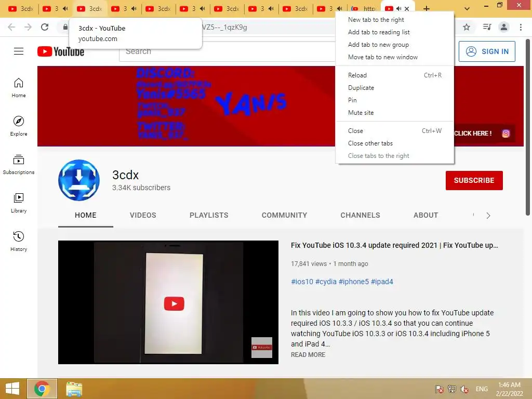
Task: Open the #cydia hashtag link
Action: click(326, 282)
